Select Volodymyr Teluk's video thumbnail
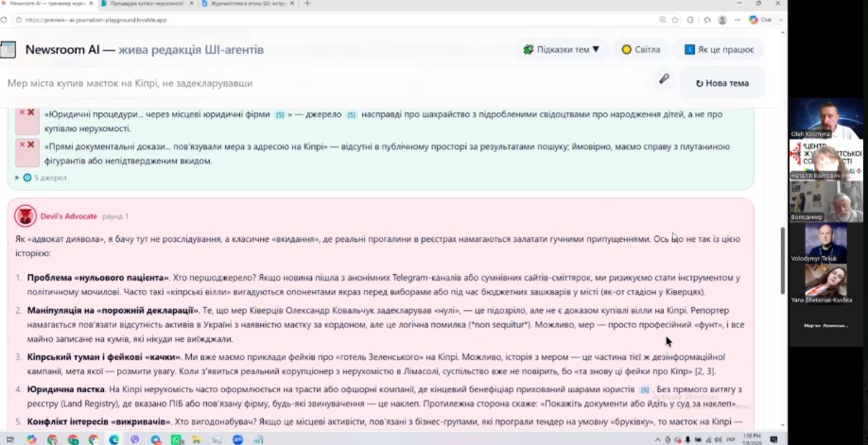Image resolution: width=868 pixels, height=445 pixels. pos(825,243)
